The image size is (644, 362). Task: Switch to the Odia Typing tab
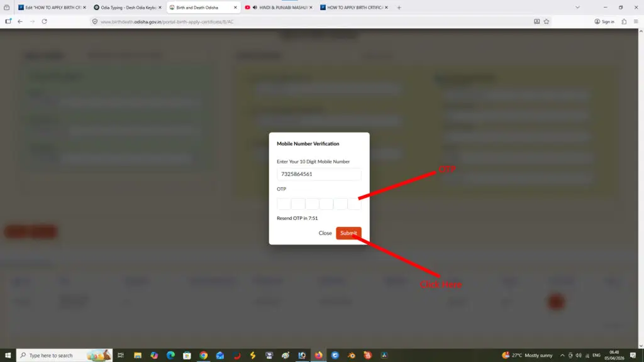(x=128, y=8)
